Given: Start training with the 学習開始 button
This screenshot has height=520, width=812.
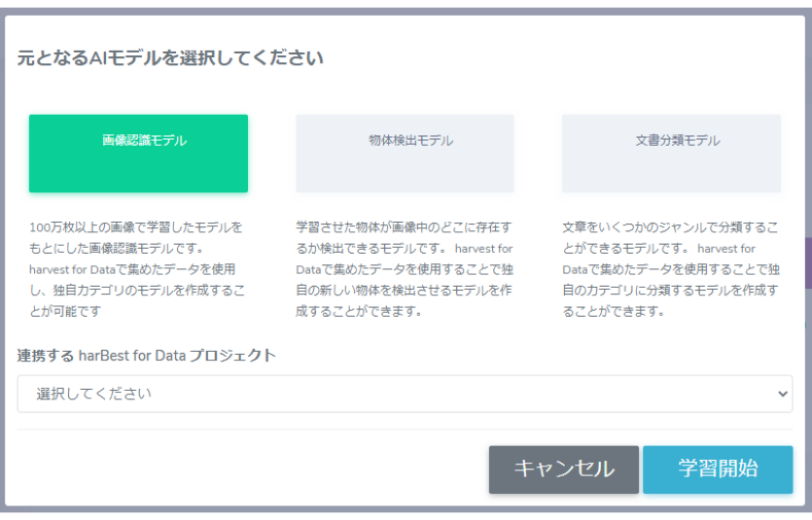Looking at the screenshot, I should click(718, 469).
